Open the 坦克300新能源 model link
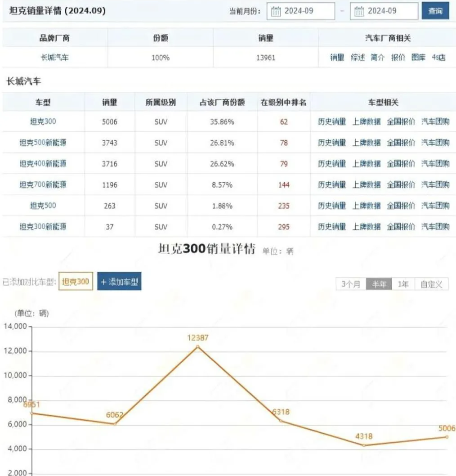The height and width of the screenshot is (476, 456). (x=43, y=226)
